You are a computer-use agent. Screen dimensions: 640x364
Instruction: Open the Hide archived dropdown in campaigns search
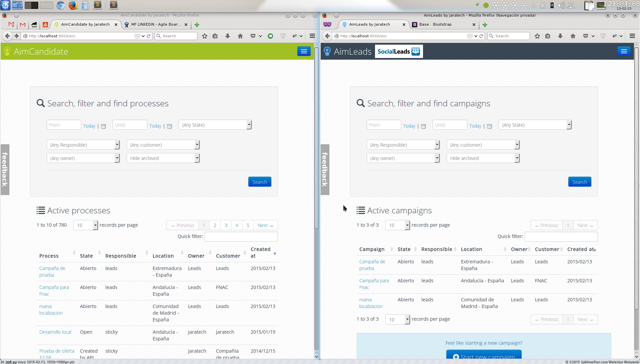click(483, 158)
